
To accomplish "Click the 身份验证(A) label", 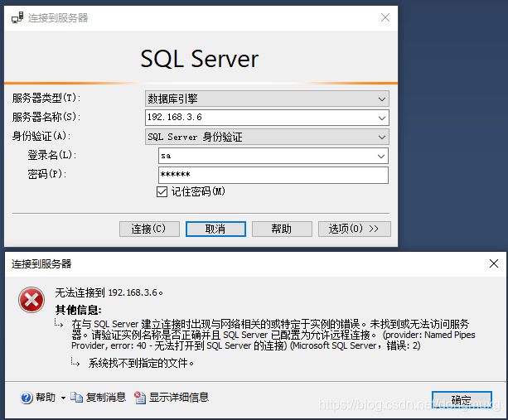I will coord(41,136).
